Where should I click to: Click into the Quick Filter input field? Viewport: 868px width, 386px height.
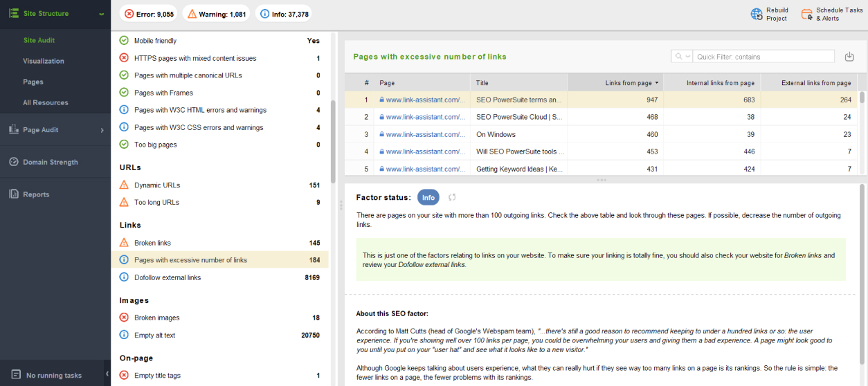click(x=764, y=57)
